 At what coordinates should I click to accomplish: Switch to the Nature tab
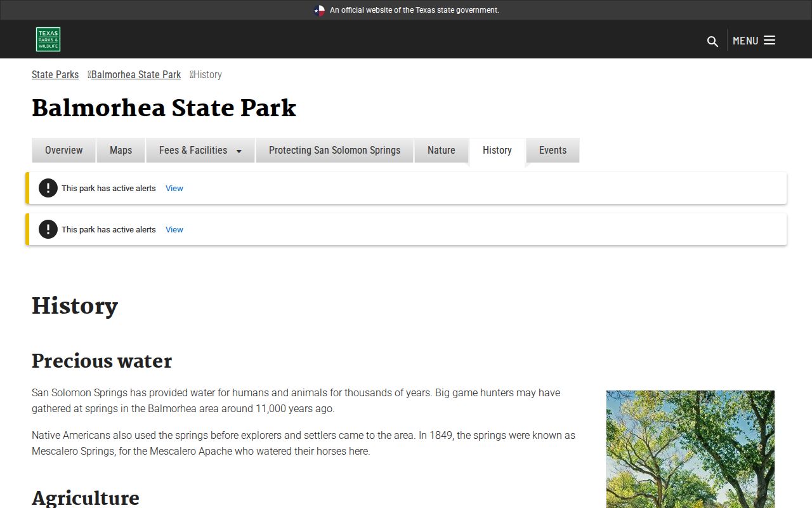point(441,150)
